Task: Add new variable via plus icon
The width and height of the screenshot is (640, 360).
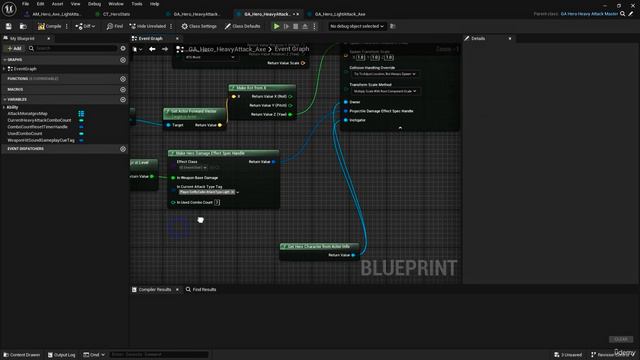Action: pos(123,100)
